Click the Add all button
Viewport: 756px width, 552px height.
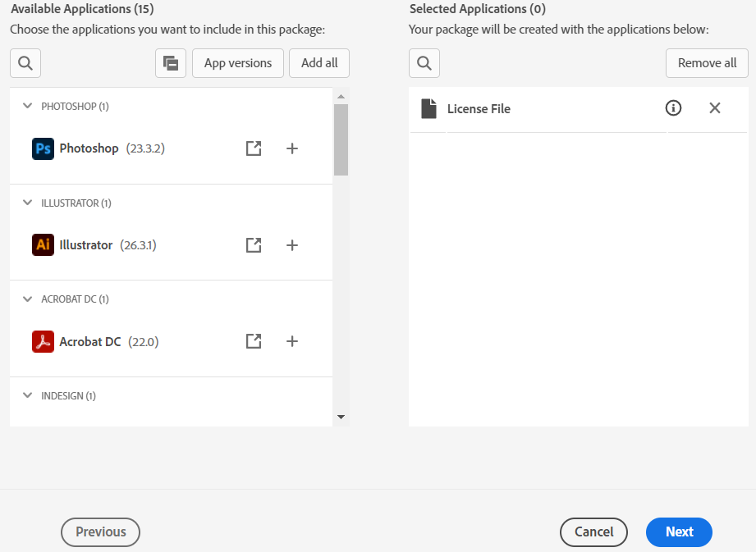[319, 62]
